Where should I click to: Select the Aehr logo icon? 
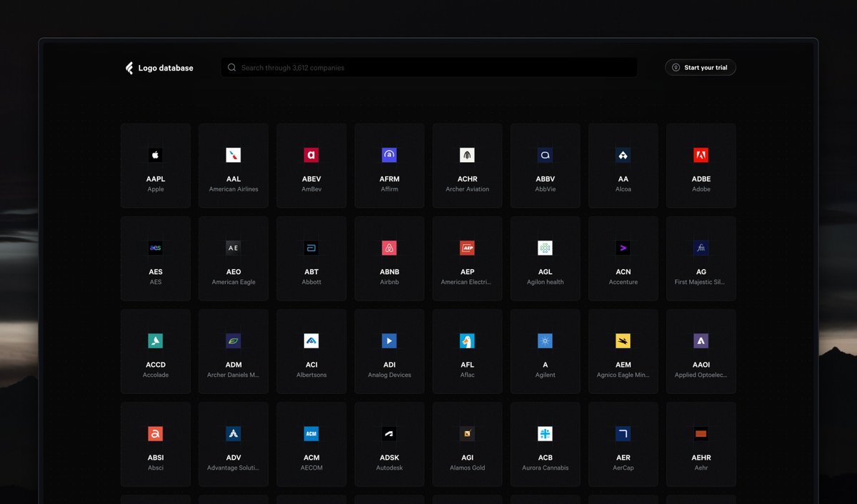coord(701,433)
